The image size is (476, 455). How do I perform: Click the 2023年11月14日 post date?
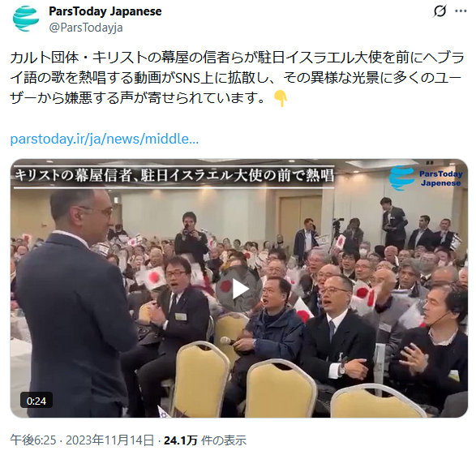point(110,440)
